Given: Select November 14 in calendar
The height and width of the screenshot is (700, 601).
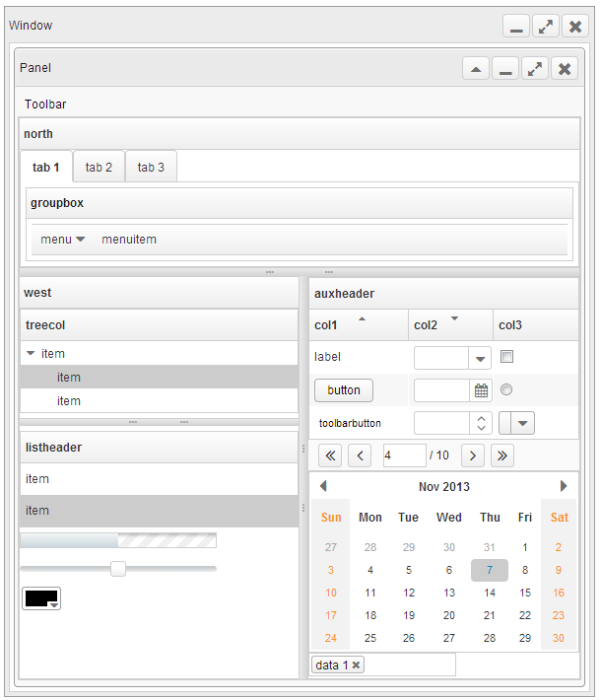Looking at the screenshot, I should 489,593.
